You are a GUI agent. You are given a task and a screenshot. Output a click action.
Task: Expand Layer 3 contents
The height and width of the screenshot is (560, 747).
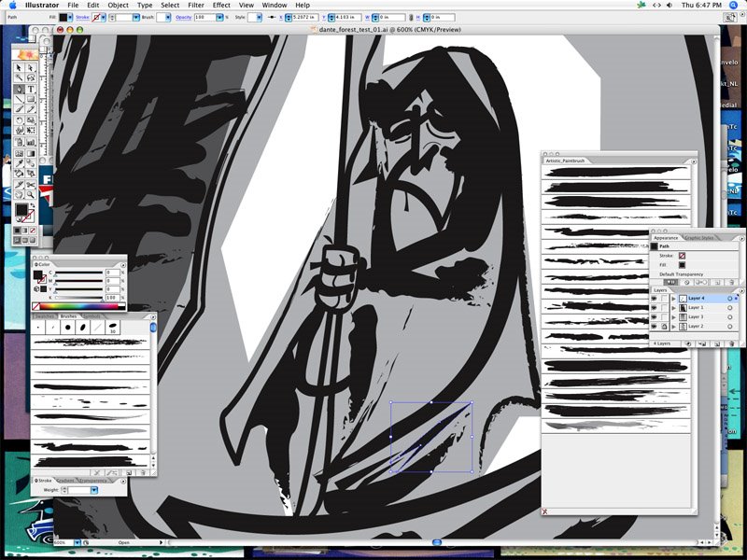click(673, 317)
